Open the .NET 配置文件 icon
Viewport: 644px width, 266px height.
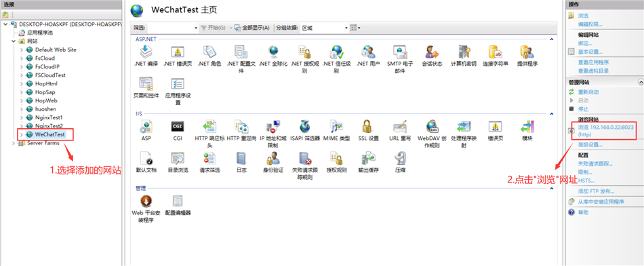click(241, 52)
